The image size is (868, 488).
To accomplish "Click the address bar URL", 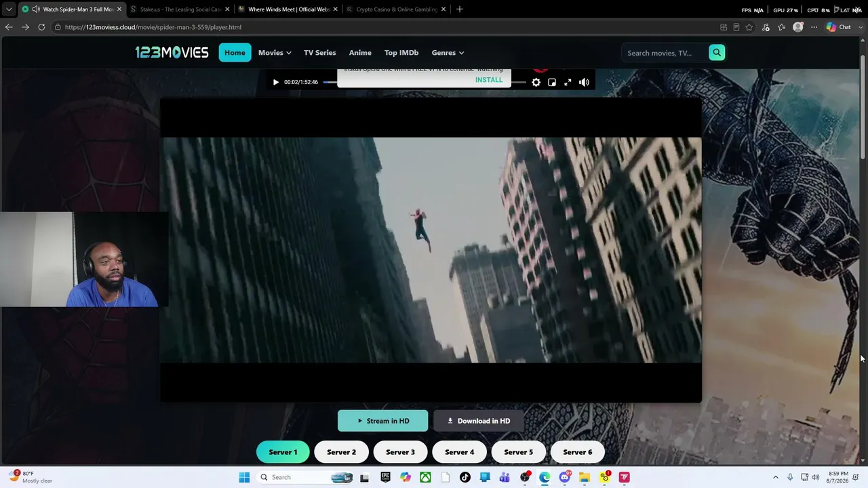I will (153, 27).
